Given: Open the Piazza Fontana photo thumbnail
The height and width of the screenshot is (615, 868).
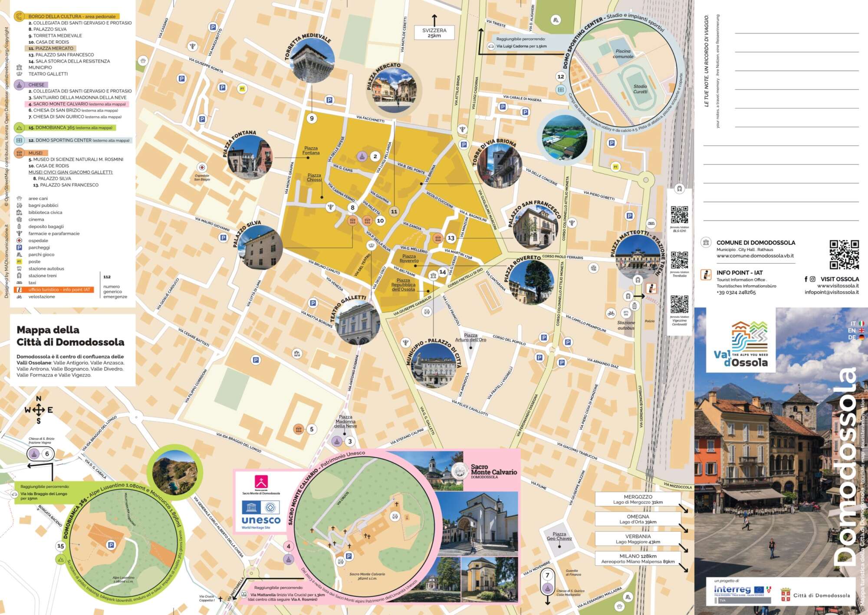Looking at the screenshot, I should (x=250, y=157).
